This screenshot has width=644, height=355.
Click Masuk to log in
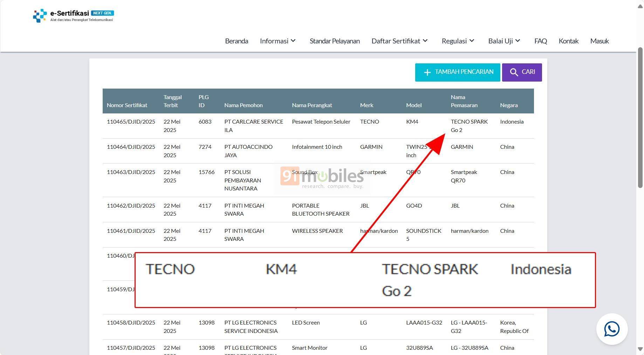pyautogui.click(x=600, y=41)
